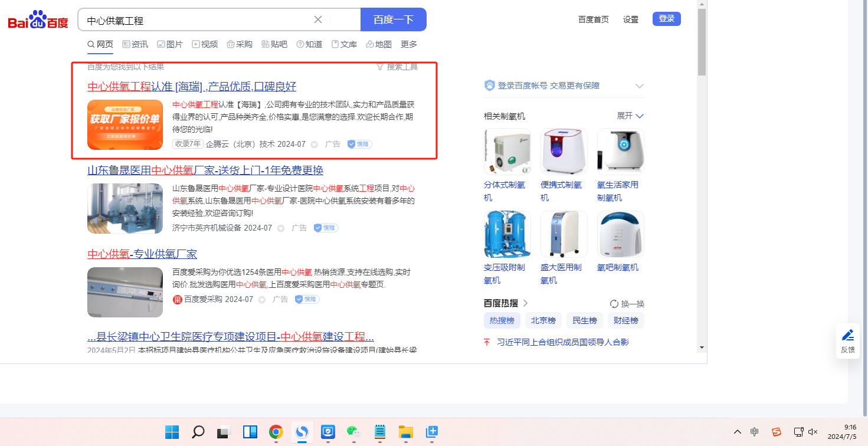Click the shield icon beside 登录百度帐号

click(x=489, y=86)
